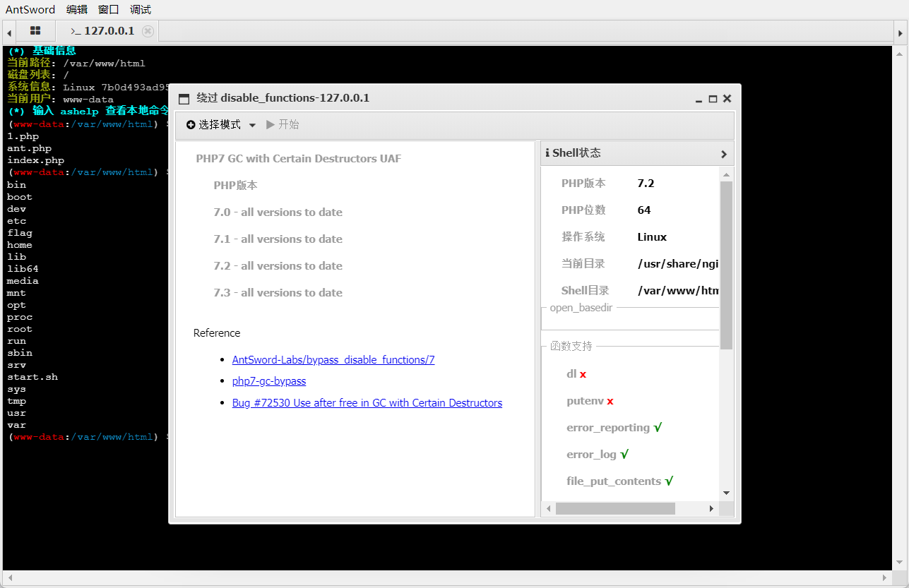This screenshot has width=909, height=588.
Task: Click the PHP7 GC with Certain Destructors UAF heading
Action: pos(298,159)
